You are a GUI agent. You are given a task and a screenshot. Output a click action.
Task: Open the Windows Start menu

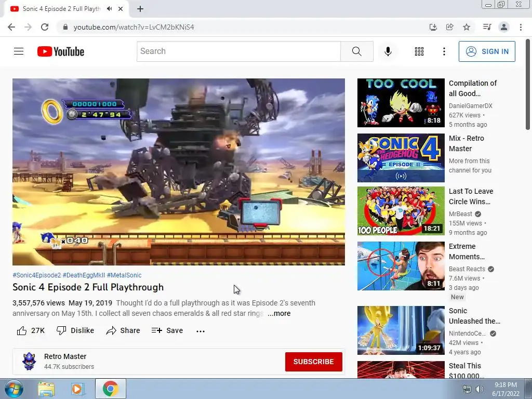(14, 389)
